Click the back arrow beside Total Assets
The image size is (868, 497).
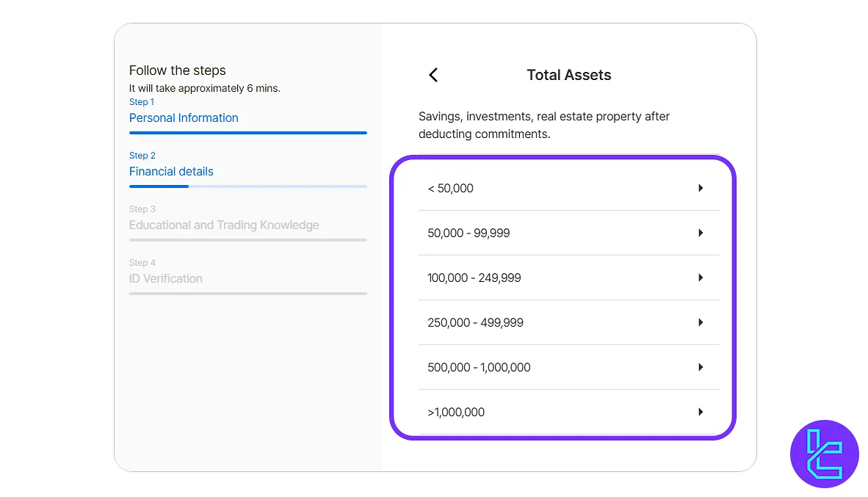click(433, 75)
